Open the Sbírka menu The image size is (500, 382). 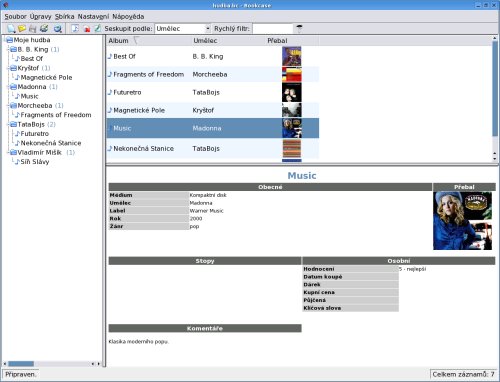click(64, 16)
